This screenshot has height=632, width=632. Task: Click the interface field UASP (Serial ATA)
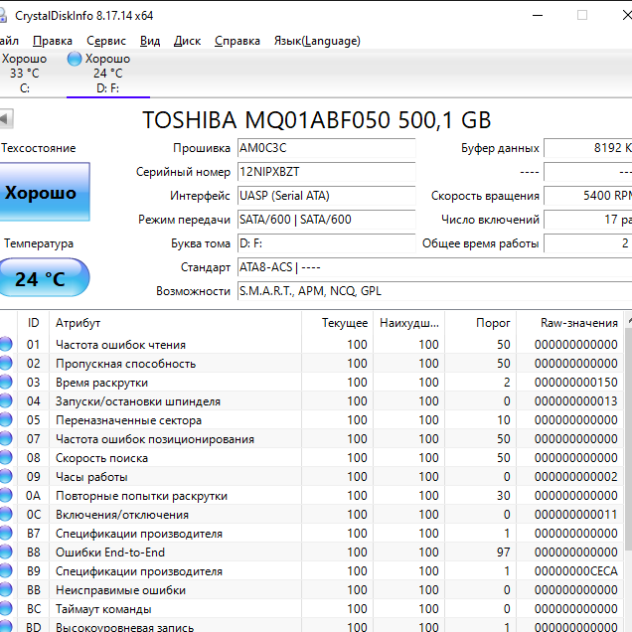pyautogui.click(x=326, y=195)
